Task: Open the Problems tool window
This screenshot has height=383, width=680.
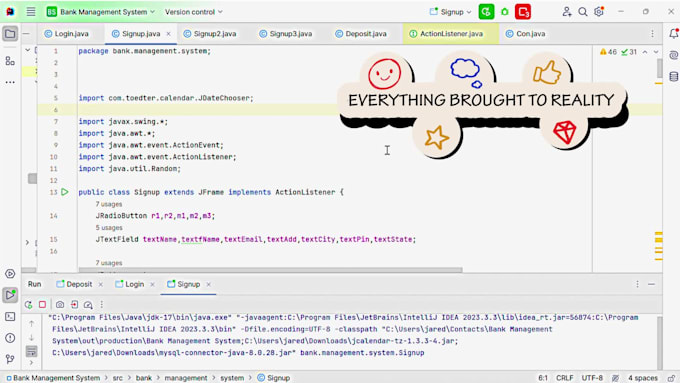Action: pos(10,338)
